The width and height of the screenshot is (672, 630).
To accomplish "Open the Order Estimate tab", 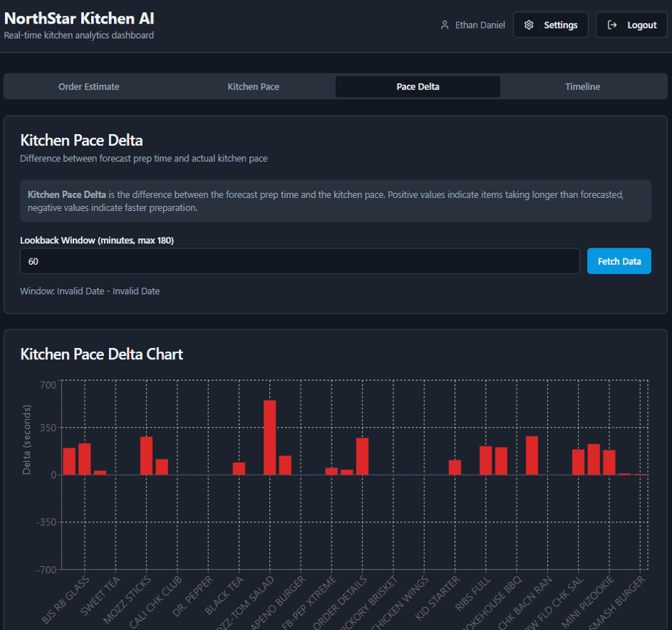I will coord(89,87).
